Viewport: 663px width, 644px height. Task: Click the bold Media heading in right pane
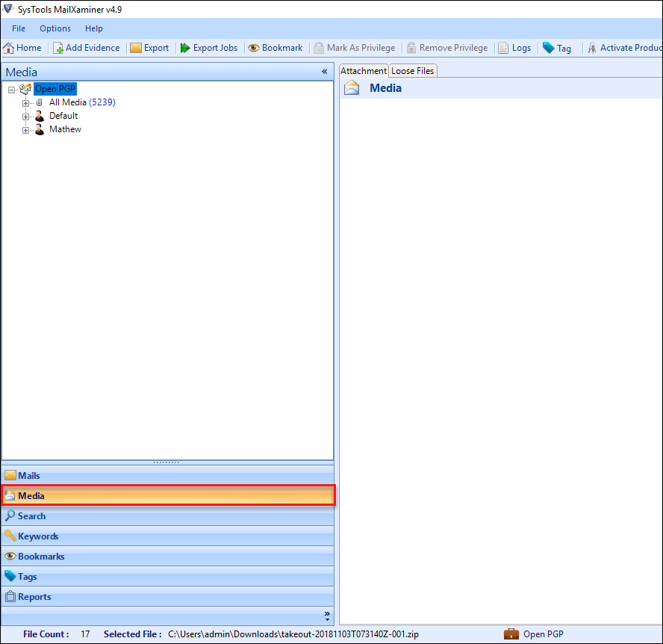click(385, 88)
